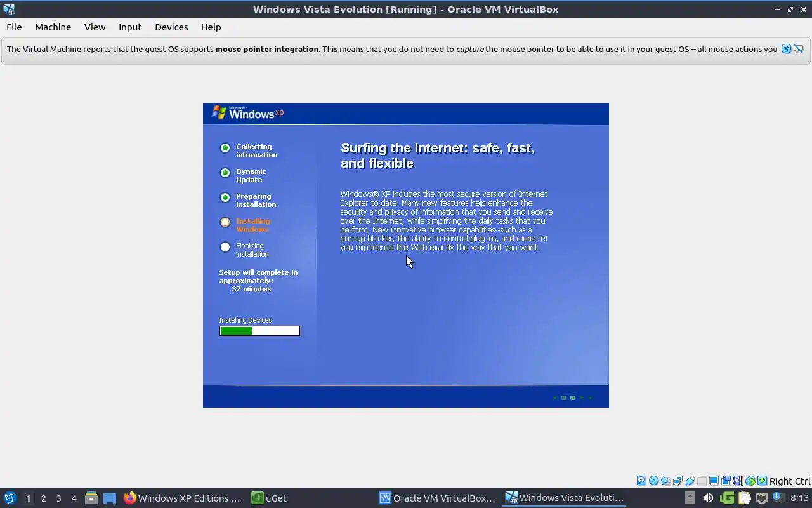Click the Finalizing installation step bullet
The width and height of the screenshot is (812, 508).
pos(225,247)
